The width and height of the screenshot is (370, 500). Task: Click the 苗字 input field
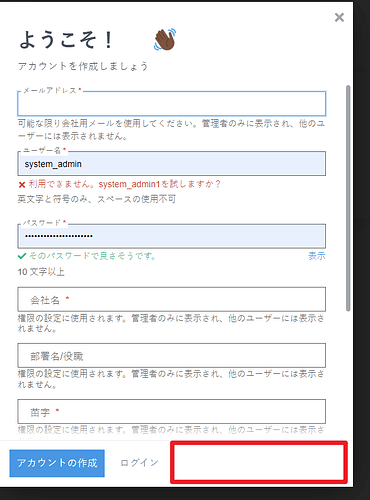tap(172, 412)
